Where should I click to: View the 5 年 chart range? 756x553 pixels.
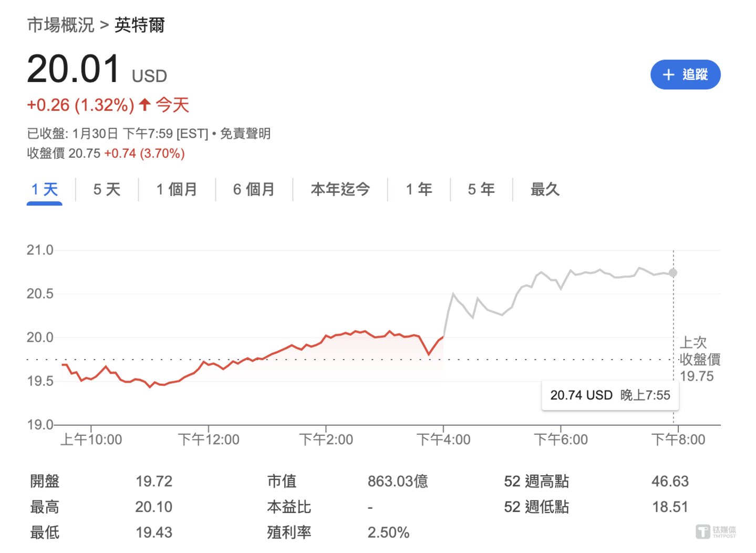pos(481,189)
